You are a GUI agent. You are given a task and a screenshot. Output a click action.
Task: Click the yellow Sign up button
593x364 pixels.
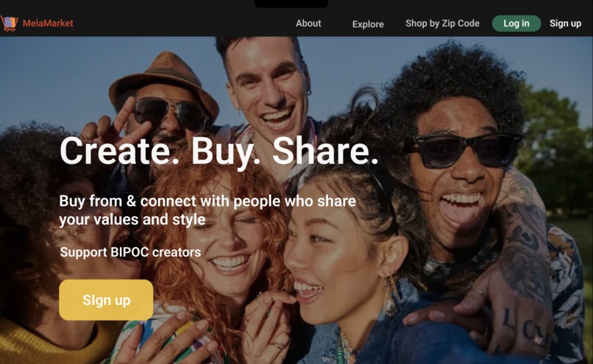(106, 300)
